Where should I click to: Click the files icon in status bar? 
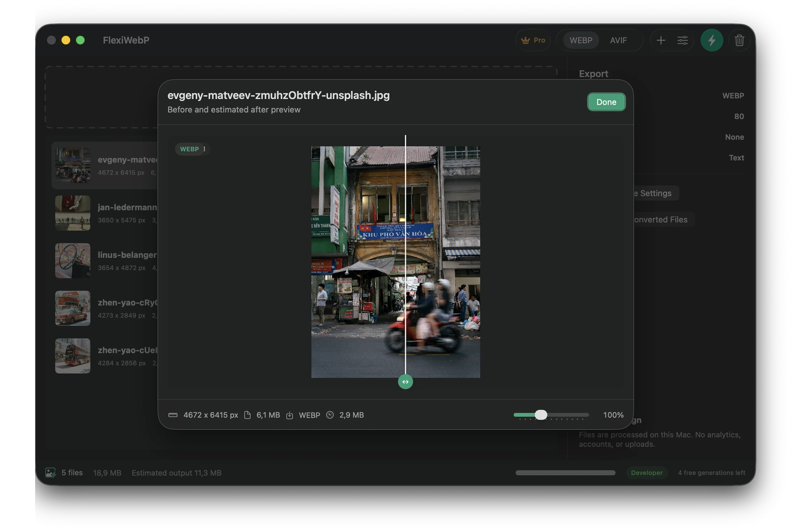pyautogui.click(x=51, y=473)
